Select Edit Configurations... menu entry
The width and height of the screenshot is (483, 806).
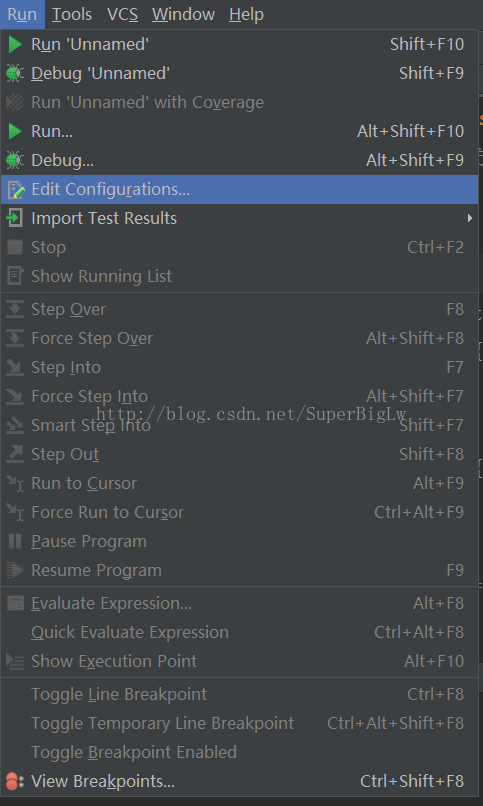239,190
